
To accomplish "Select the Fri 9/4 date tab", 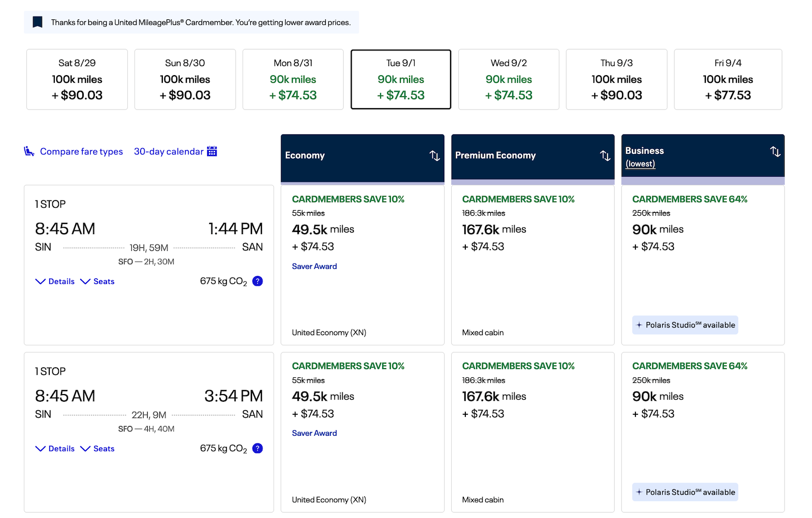I will click(x=728, y=79).
